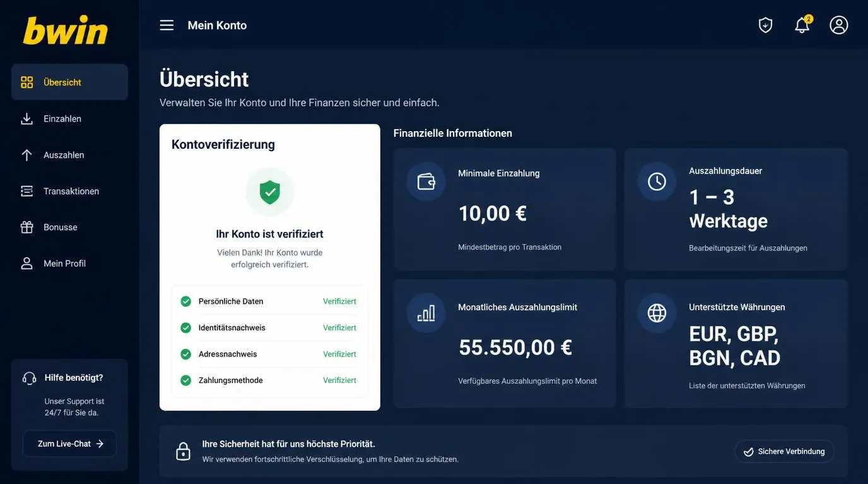Open the hamburger menu icon
Viewport: 868px width, 484px height.
(167, 25)
